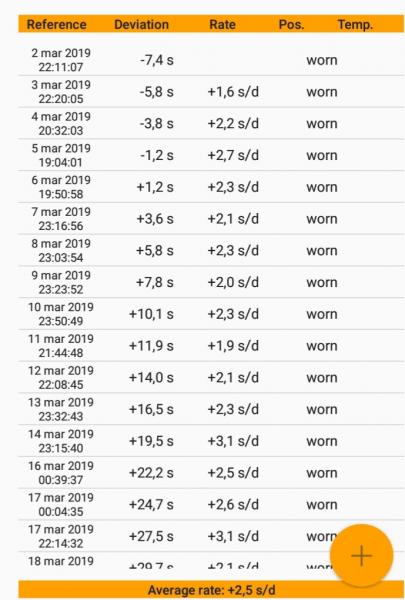Screen dimensions: 405x600
Task: Open the 10 mar 2019 entry with +10,1 s
Action: tap(211, 314)
